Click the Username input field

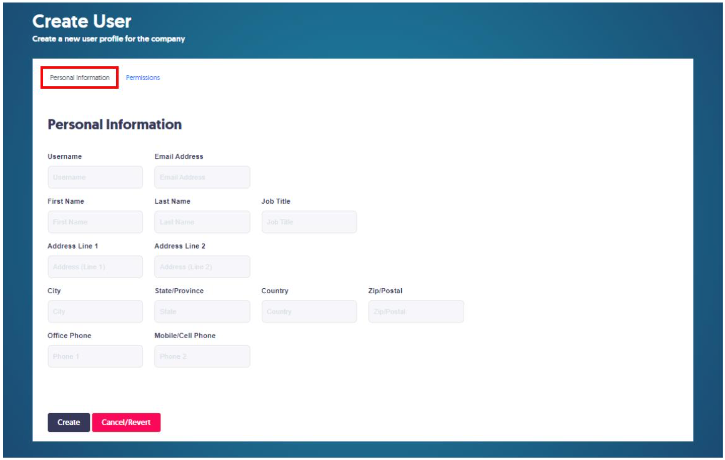95,177
